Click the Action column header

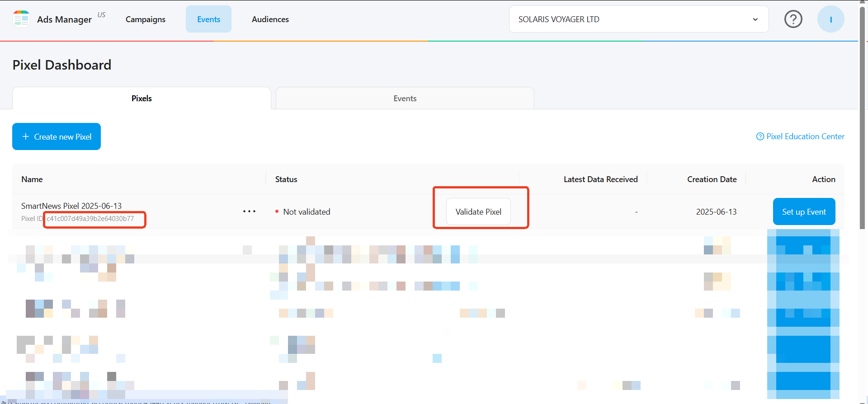click(x=823, y=179)
